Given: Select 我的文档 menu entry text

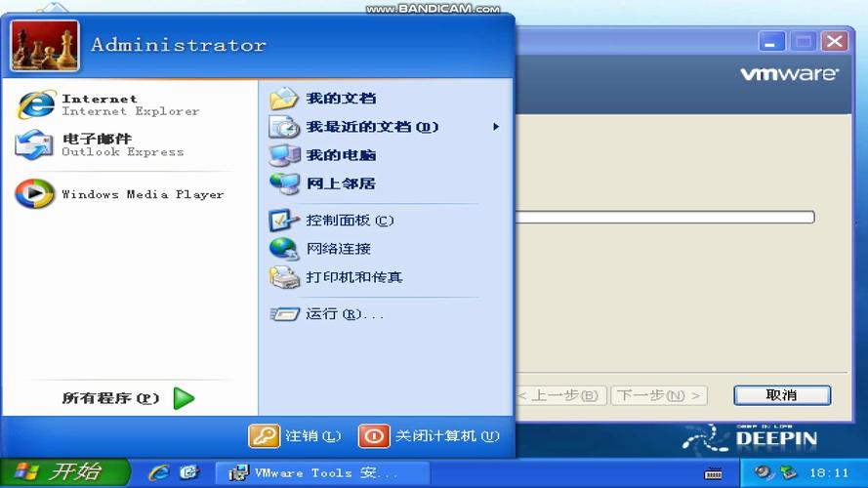Looking at the screenshot, I should [x=341, y=99].
